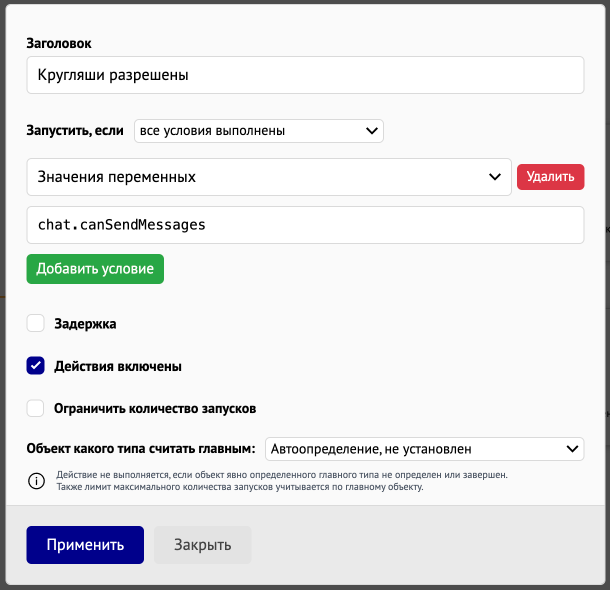Open the все условия выполнены dropdown

(259, 131)
